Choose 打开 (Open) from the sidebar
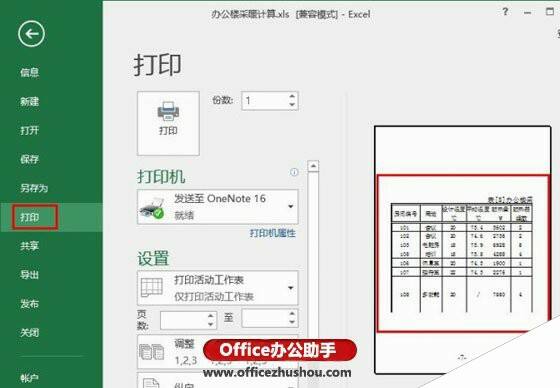 pos(29,130)
